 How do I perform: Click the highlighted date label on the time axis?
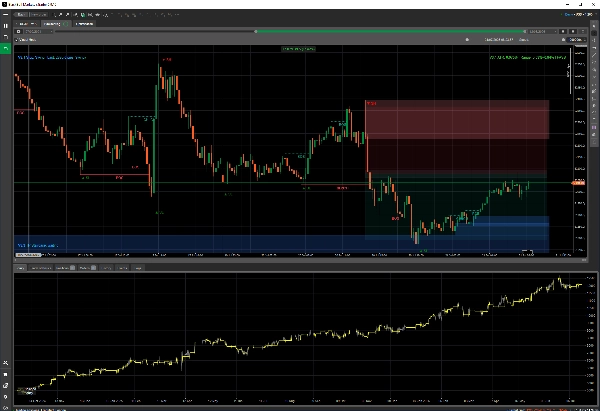click(28, 254)
